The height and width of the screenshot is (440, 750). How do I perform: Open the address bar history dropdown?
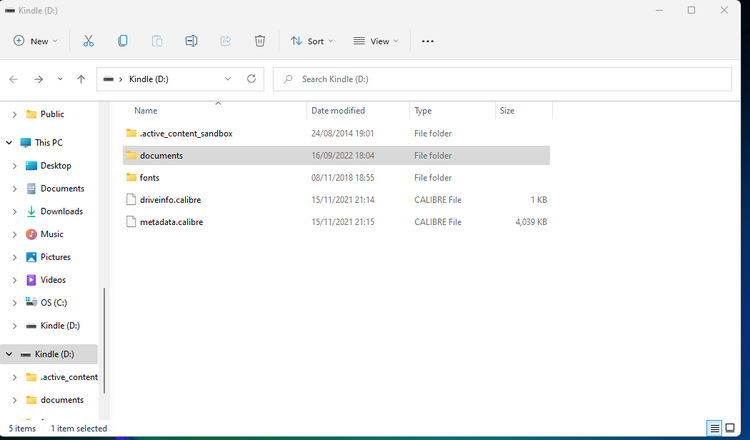click(228, 79)
